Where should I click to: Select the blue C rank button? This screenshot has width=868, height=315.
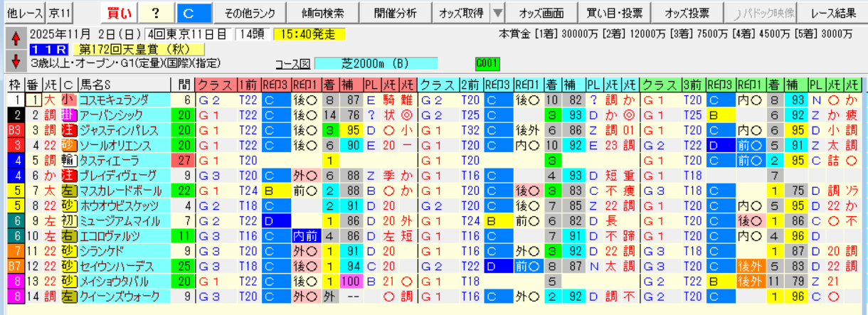click(194, 13)
